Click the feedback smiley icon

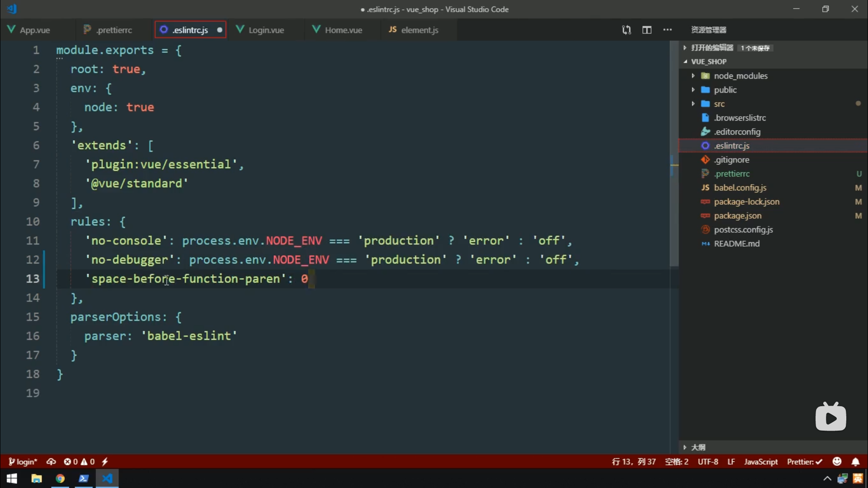tap(837, 461)
